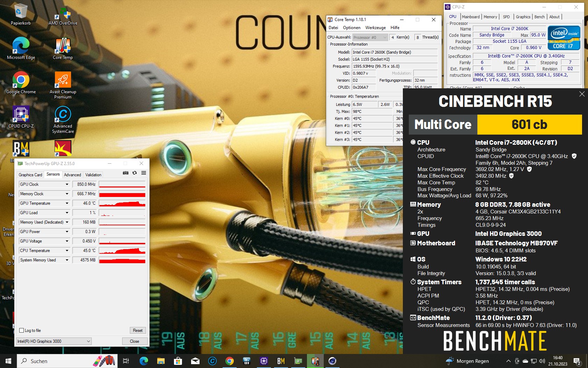Switch to CPU-Z Graphics tab
Viewport: 588px width, 368px height.
click(523, 17)
